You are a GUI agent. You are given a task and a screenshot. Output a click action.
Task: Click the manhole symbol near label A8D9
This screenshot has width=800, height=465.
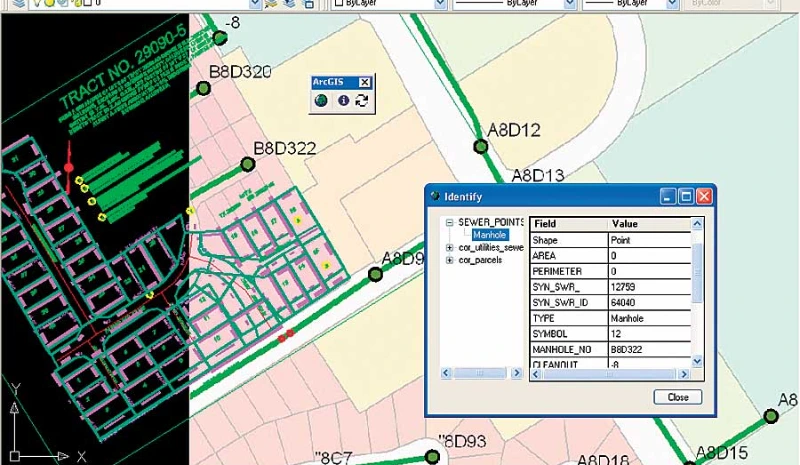point(376,274)
